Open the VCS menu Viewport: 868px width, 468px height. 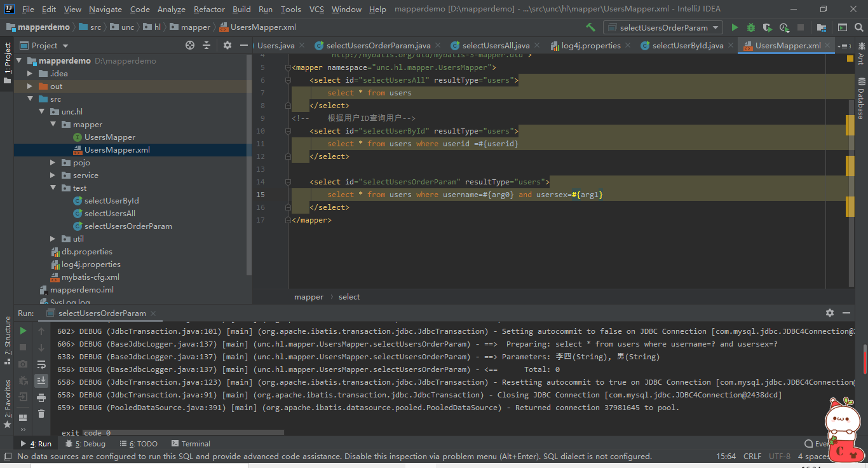tap(316, 9)
